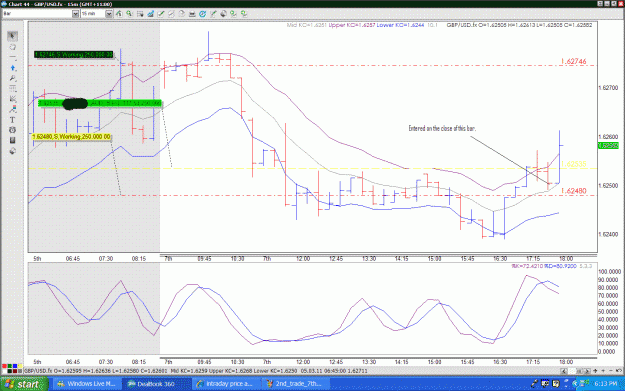Click the up arrow button beside the scrollbar

[596, 371]
